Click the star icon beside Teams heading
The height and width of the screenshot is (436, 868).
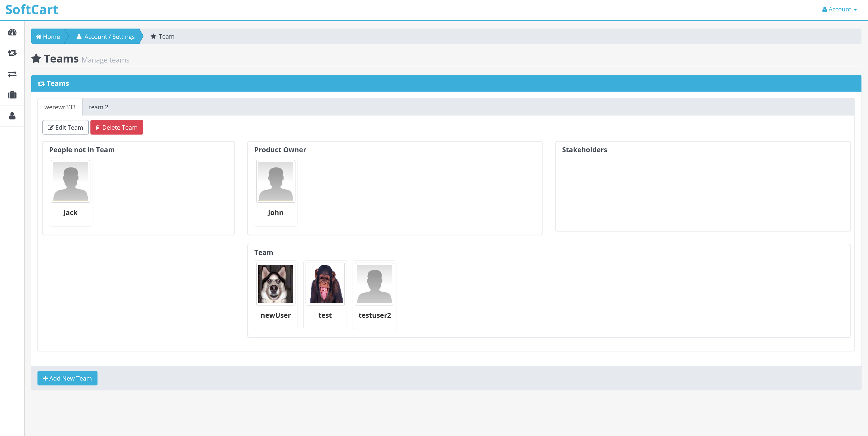[x=36, y=59]
